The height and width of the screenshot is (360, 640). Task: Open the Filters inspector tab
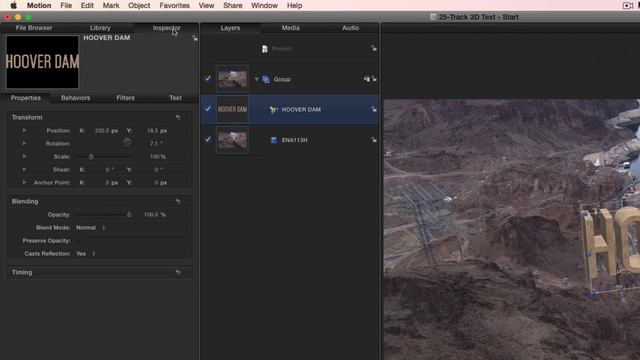[x=125, y=98]
